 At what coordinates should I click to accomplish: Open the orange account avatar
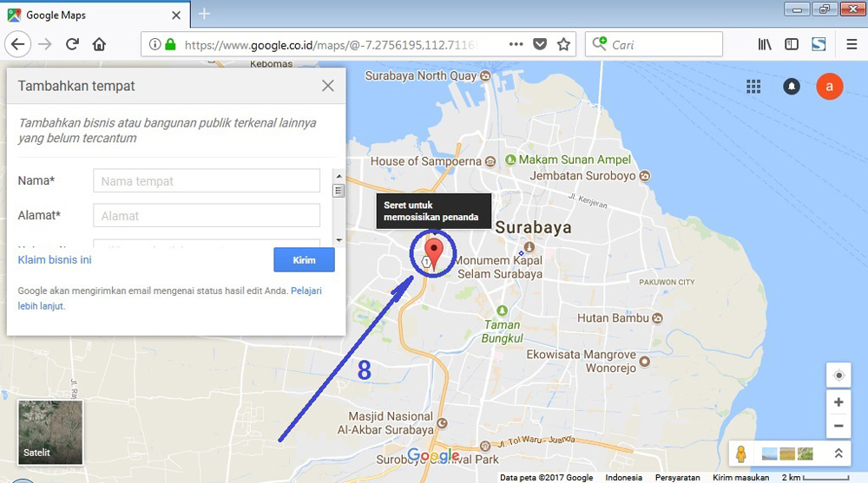pos(829,87)
